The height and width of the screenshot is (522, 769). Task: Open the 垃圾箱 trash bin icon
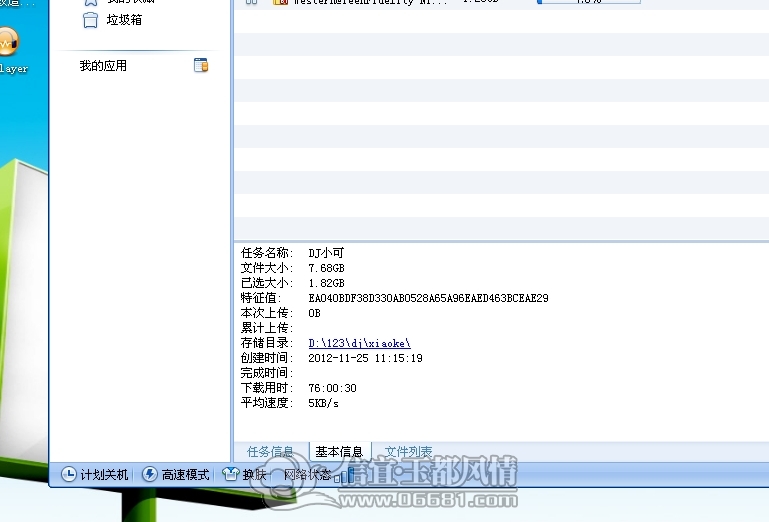point(90,20)
